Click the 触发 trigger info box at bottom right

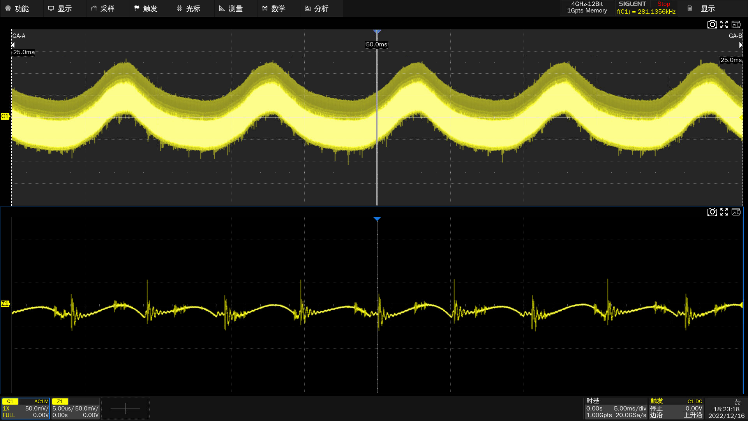(x=677, y=408)
